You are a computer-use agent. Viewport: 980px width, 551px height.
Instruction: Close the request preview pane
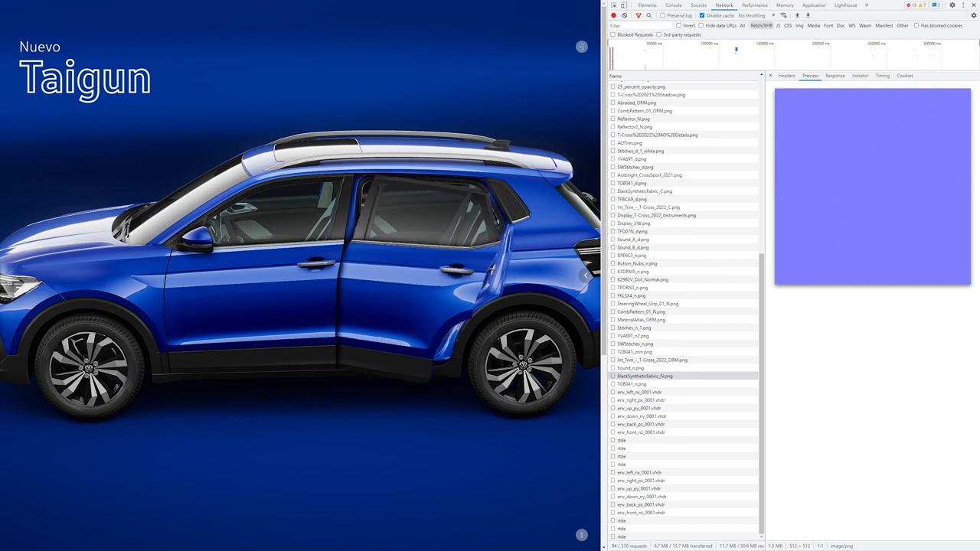point(770,76)
